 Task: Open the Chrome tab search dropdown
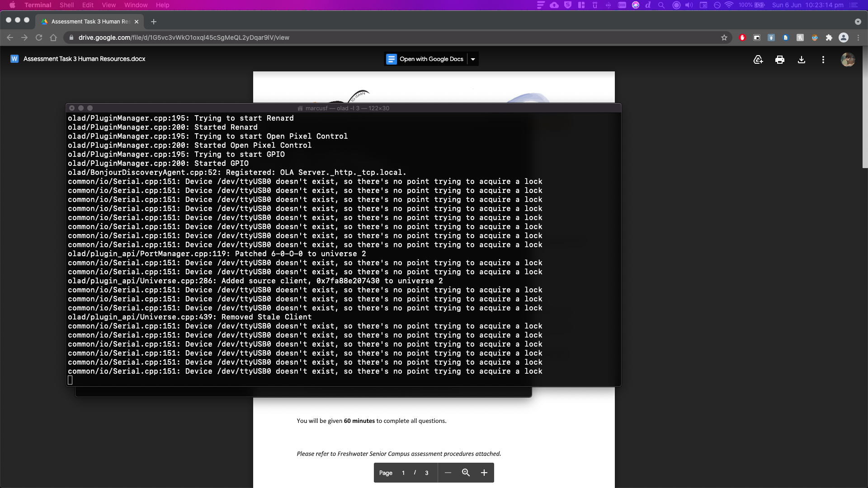click(x=858, y=22)
